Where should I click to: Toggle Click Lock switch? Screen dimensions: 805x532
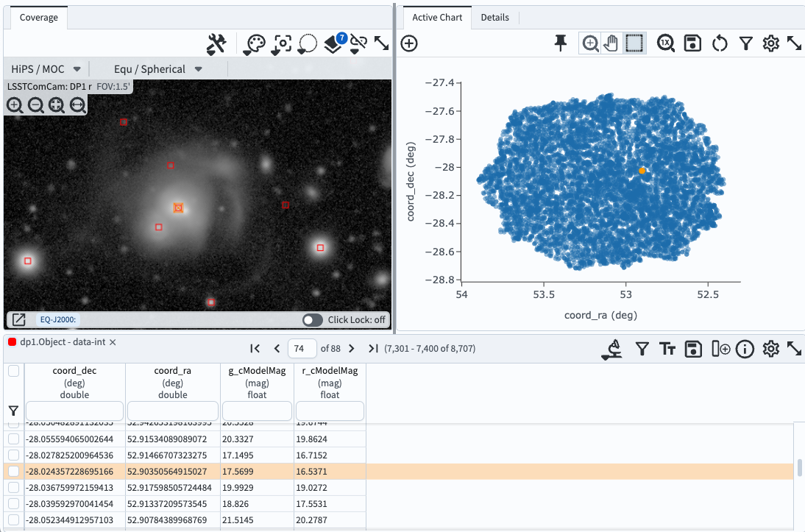pos(313,320)
